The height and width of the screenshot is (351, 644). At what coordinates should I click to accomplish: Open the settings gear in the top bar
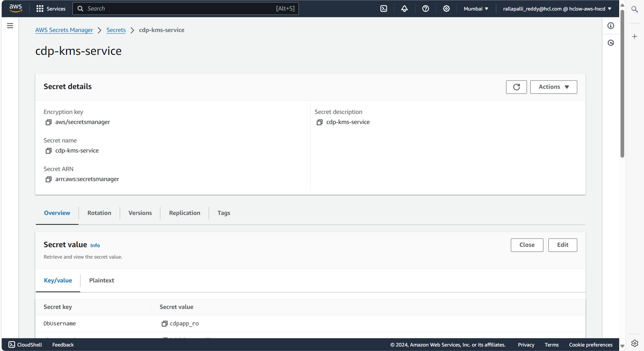pos(446,9)
